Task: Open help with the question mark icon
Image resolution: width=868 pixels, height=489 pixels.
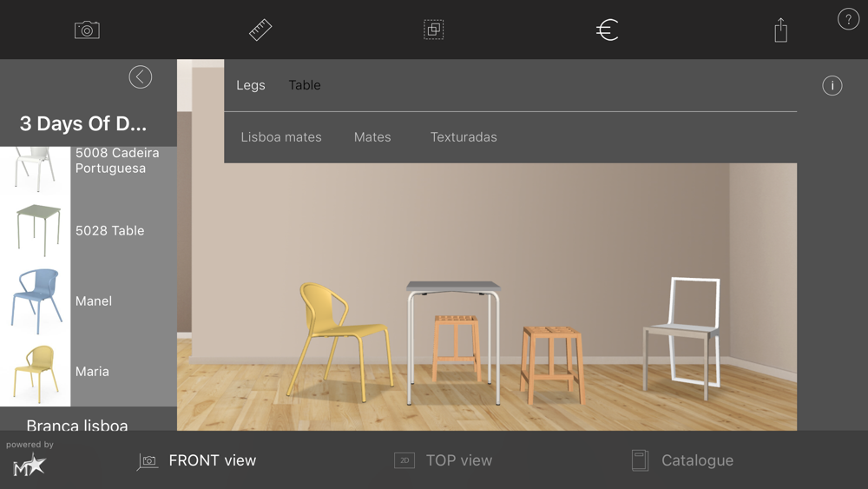Action: (x=848, y=20)
